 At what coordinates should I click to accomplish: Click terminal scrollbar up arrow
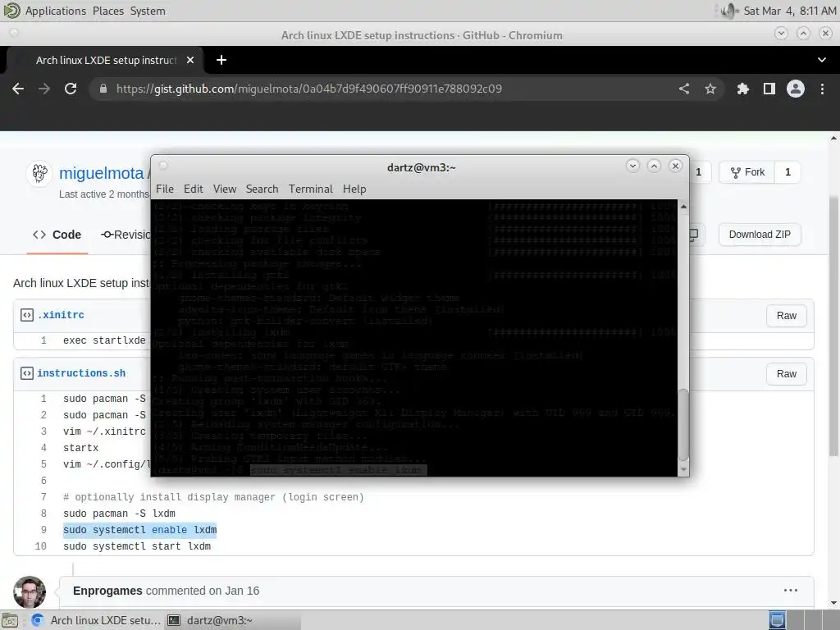[x=683, y=206]
